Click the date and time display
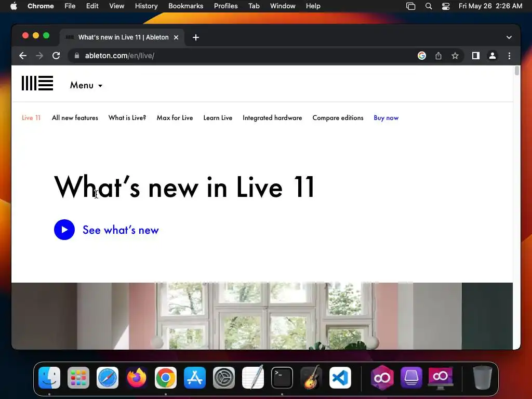The width and height of the screenshot is (532, 399). (x=490, y=6)
